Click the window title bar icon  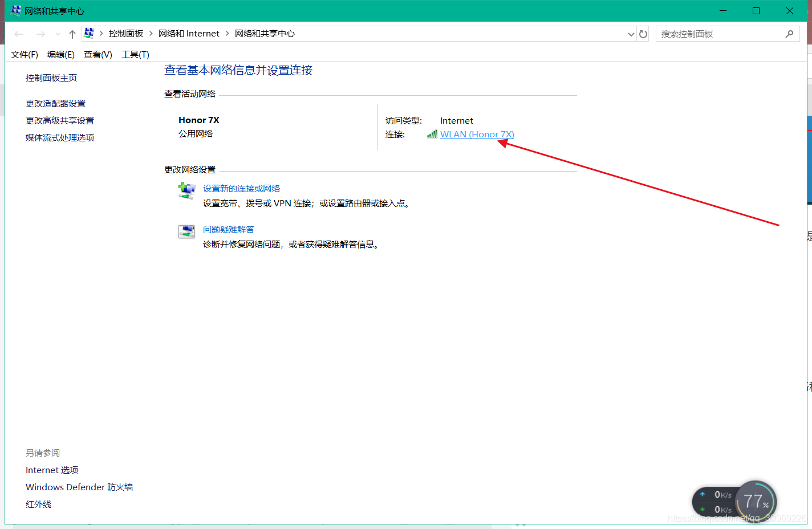pyautogui.click(x=16, y=10)
